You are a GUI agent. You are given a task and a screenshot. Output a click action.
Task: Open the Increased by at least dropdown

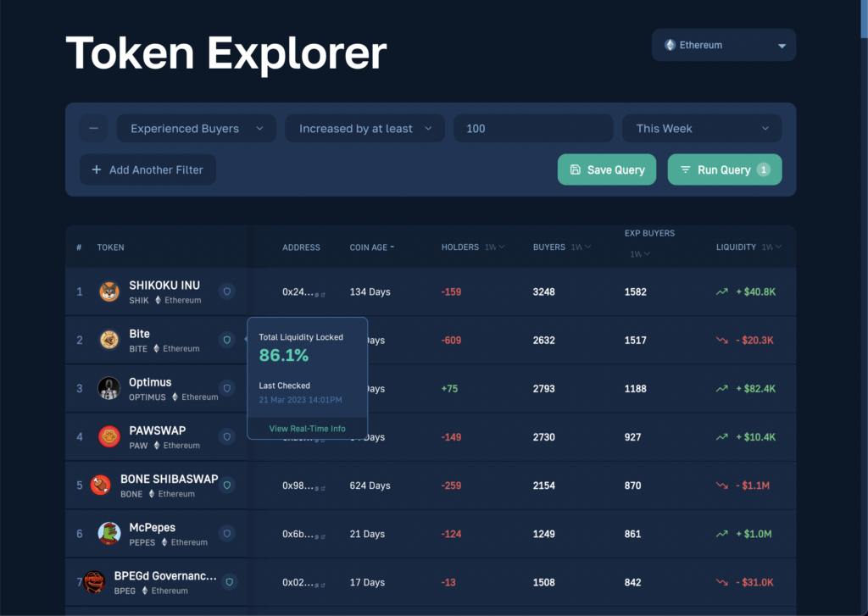coord(364,129)
